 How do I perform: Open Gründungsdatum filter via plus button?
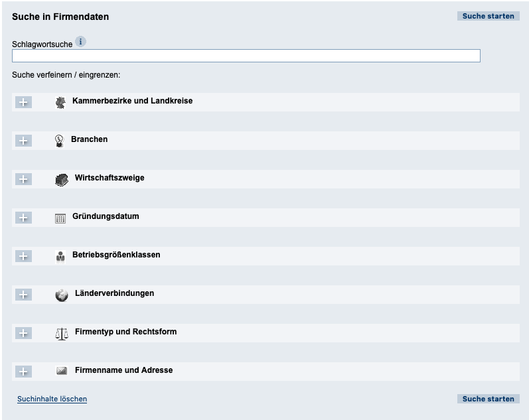23,218
